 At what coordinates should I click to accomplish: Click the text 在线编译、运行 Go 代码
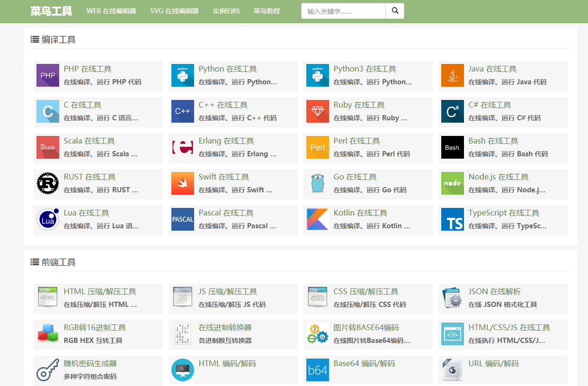tap(370, 190)
